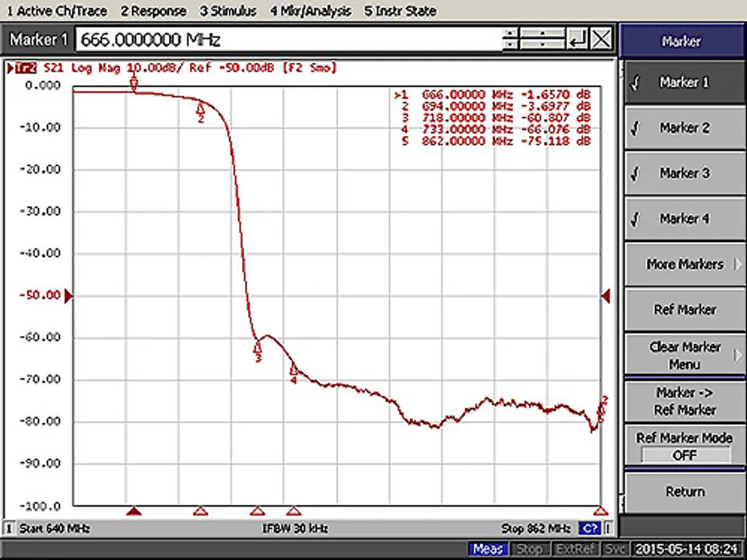Screen dimensions: 747x560
Task: Toggle Ref Marker Mode OFF softkey
Action: coord(683,446)
